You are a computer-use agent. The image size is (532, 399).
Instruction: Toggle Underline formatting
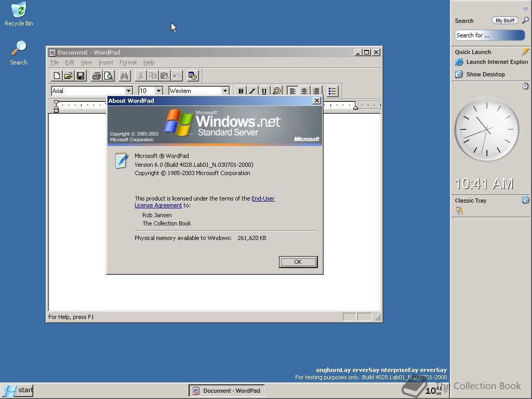point(264,91)
